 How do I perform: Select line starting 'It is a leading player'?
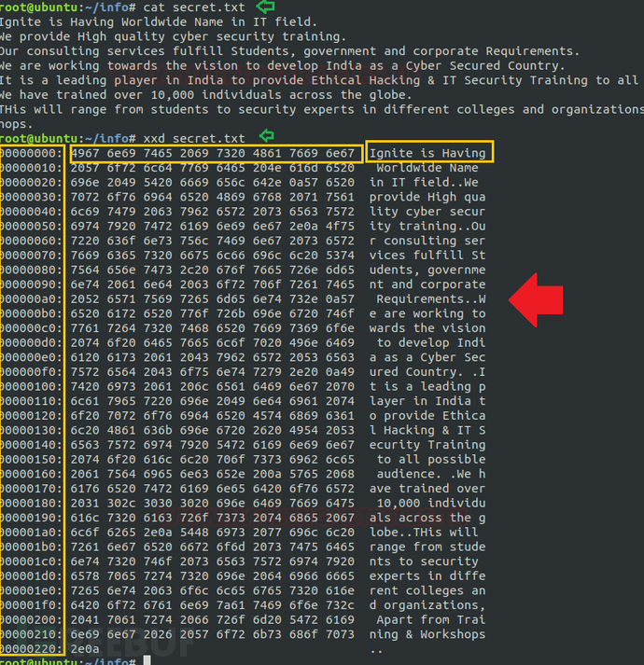click(x=319, y=80)
